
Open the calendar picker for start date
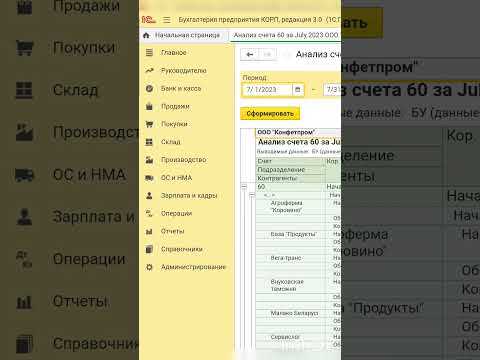298,90
